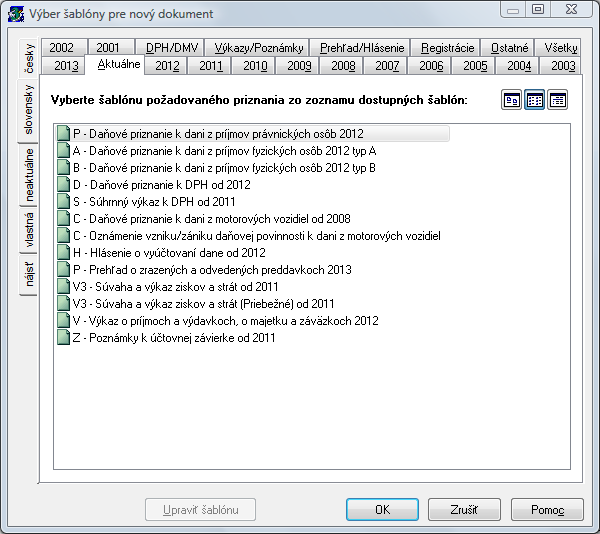Select the H - Hlásenie o vyúčtovaní dane icon

point(64,252)
